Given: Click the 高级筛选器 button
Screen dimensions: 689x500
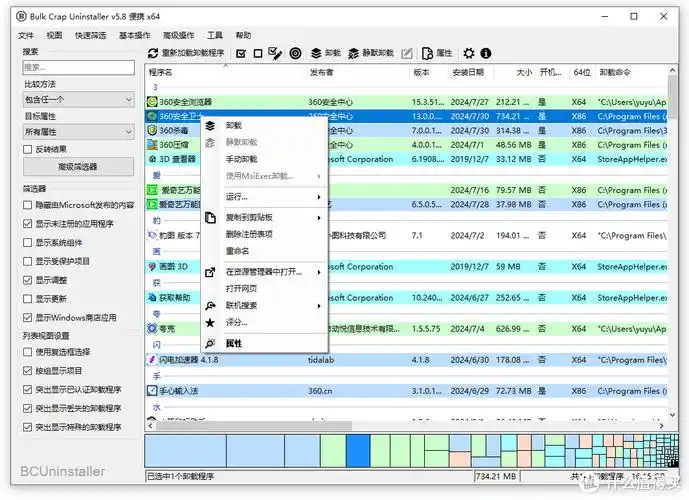Looking at the screenshot, I should pos(78,167).
